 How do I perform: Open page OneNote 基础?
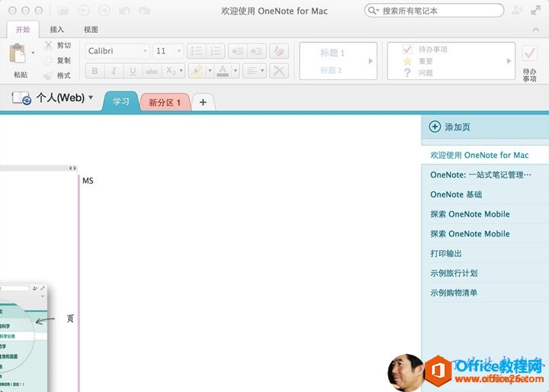click(485, 194)
